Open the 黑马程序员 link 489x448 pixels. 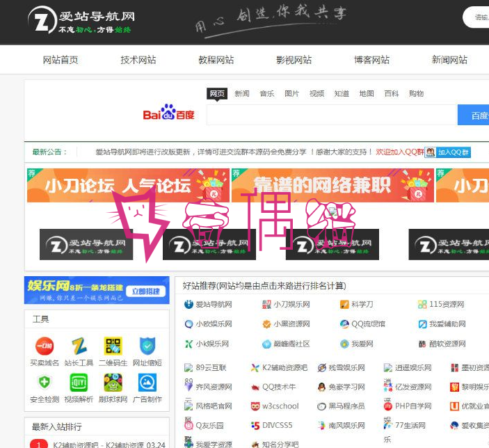pos(346,406)
